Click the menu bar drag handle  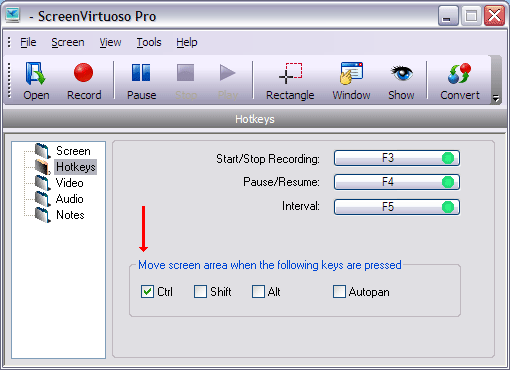9,42
